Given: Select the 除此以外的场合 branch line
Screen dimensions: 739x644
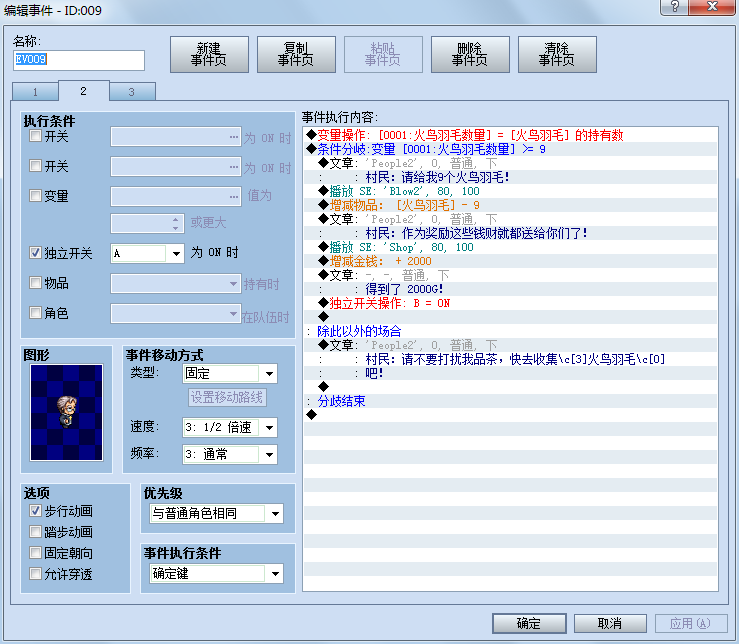Looking at the screenshot, I should pyautogui.click(x=511, y=331).
